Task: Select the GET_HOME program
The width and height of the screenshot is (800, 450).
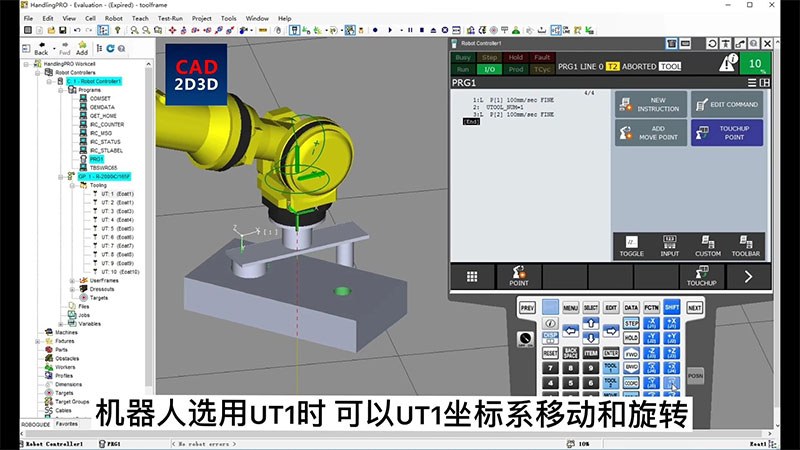Action: [103, 116]
